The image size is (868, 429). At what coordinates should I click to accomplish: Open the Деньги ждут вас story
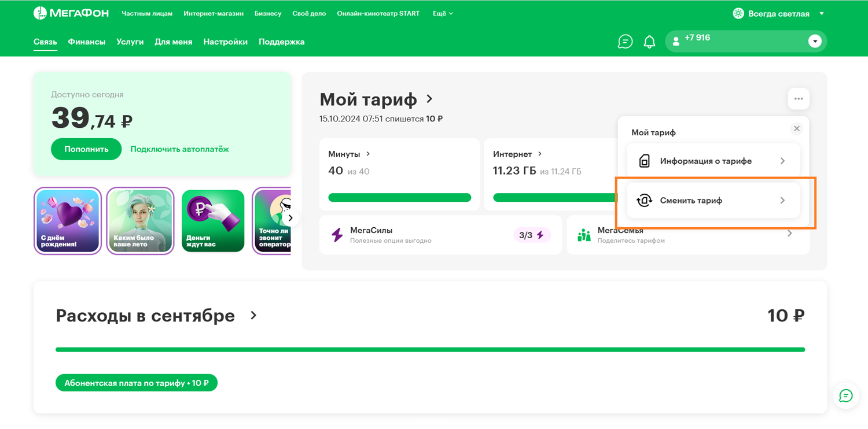213,221
